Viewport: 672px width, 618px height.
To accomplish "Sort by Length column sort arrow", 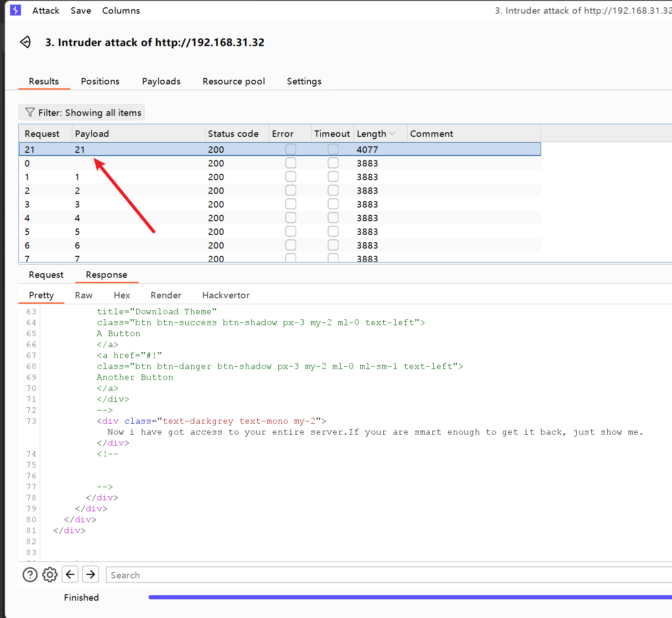I will pos(392,134).
